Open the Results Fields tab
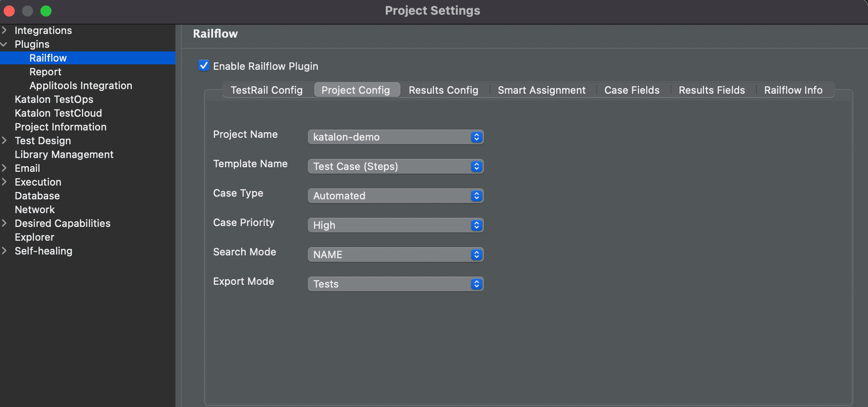This screenshot has height=407, width=868. (712, 90)
